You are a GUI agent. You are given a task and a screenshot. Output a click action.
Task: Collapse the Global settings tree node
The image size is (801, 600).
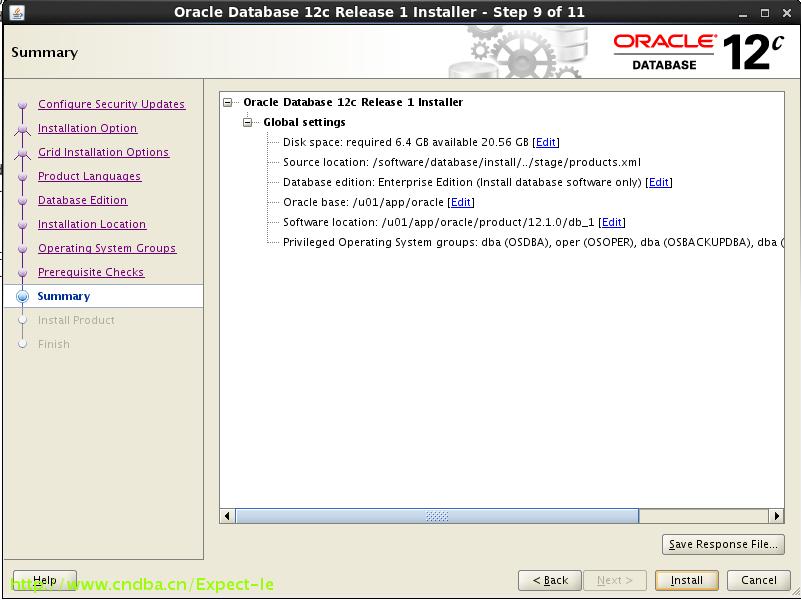click(x=248, y=123)
